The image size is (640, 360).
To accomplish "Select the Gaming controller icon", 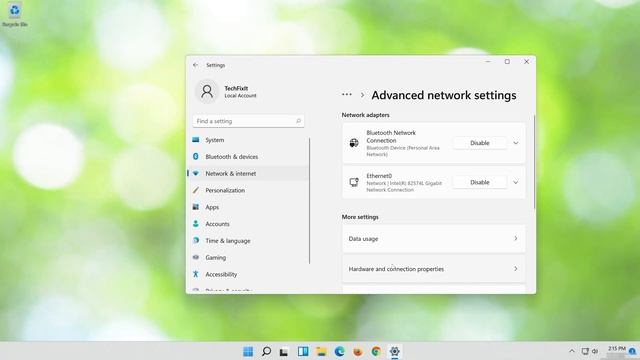I will (x=196, y=257).
